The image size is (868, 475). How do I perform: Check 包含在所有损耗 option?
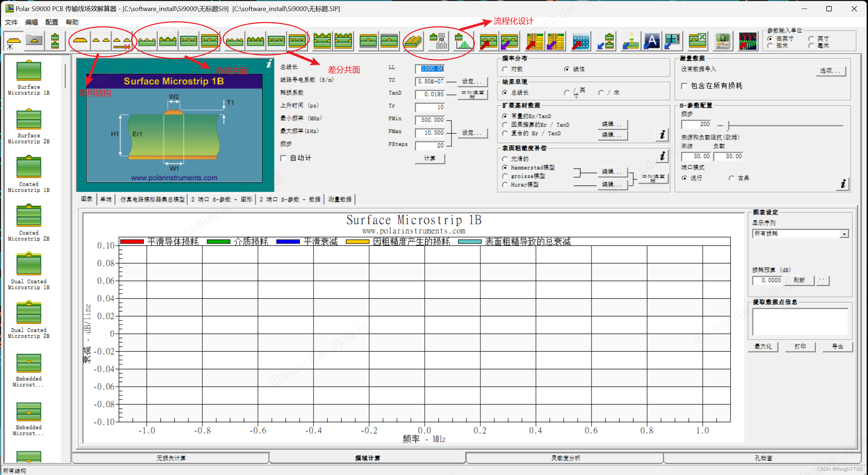tap(684, 86)
